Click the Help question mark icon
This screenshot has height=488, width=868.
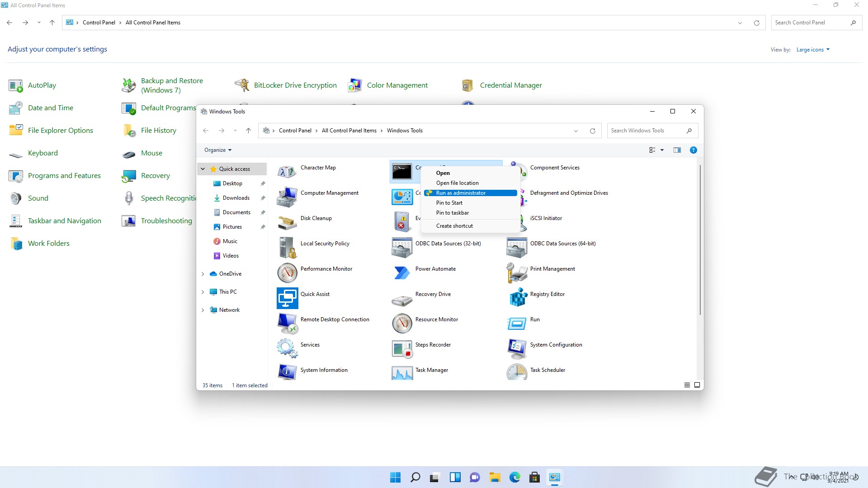click(x=693, y=150)
